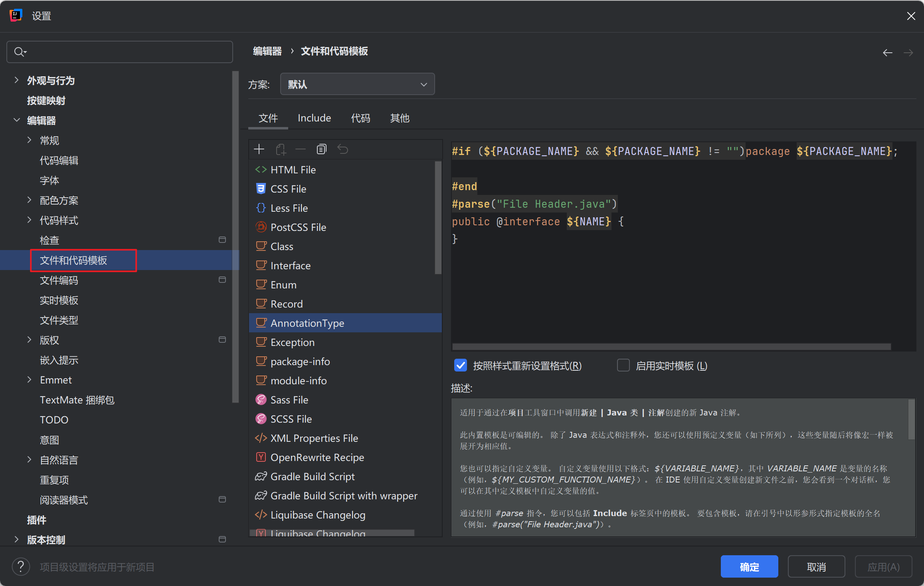Click the copy template icon

(322, 149)
